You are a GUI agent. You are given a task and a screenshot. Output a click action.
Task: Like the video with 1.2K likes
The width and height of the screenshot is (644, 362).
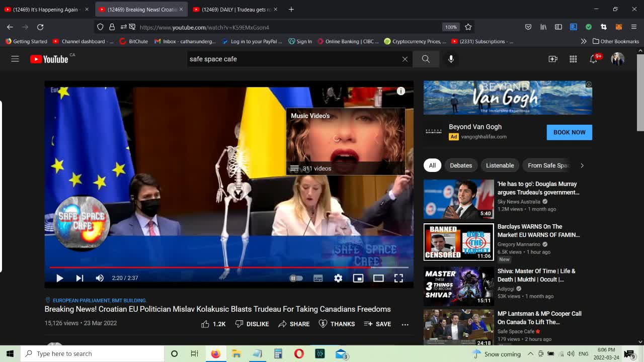(213, 324)
